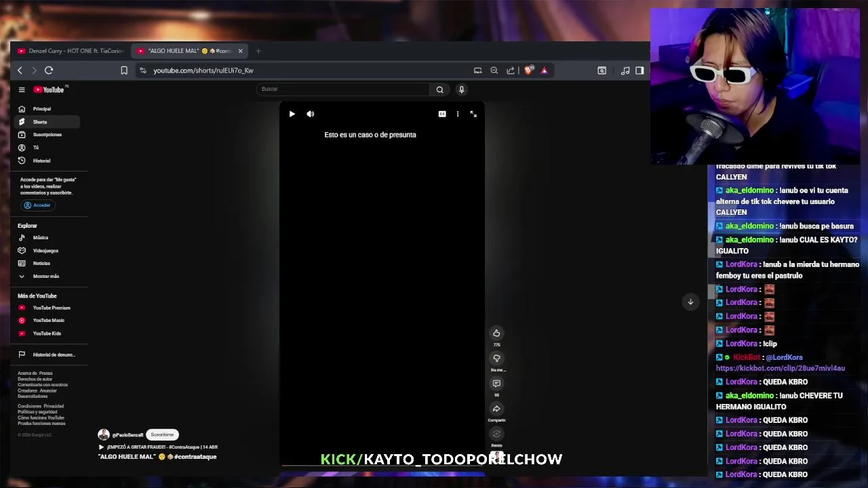Viewport: 868px width, 488px height.
Task: Select Shorts in the sidebar
Action: [47, 122]
